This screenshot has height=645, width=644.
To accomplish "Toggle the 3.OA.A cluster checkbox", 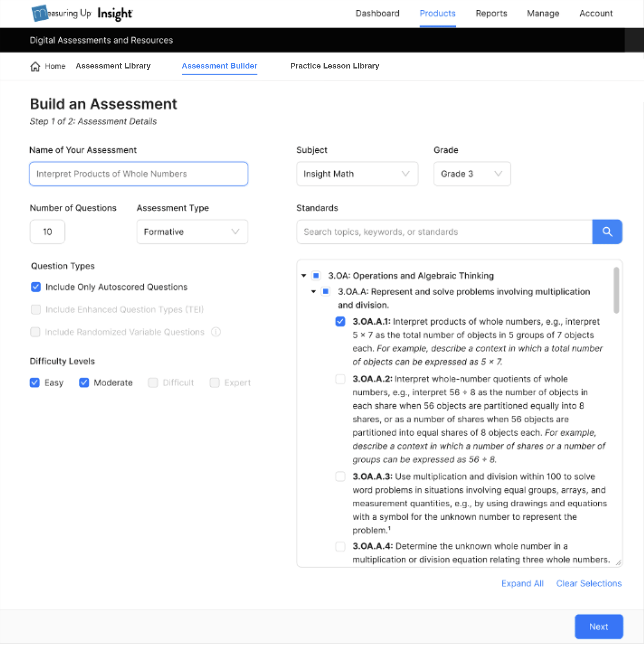I will coord(326,291).
